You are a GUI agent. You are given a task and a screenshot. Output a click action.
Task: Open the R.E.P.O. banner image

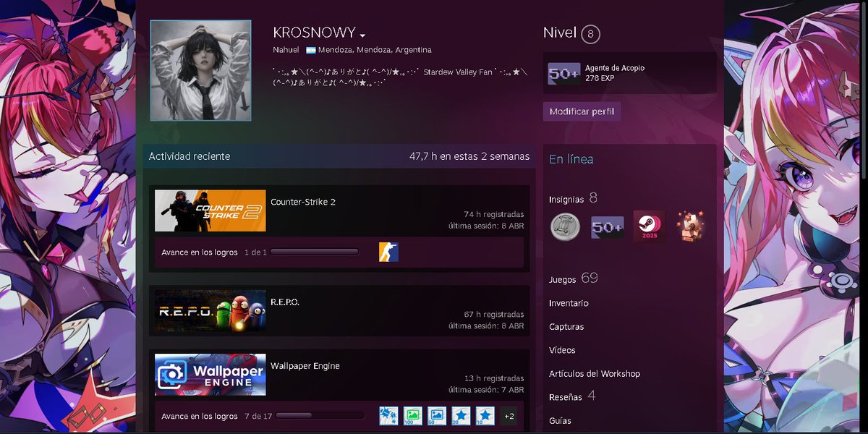210,311
